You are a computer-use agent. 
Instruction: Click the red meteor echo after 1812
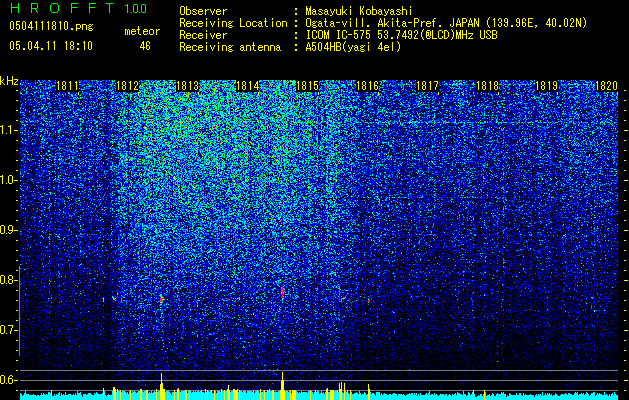tap(161, 299)
